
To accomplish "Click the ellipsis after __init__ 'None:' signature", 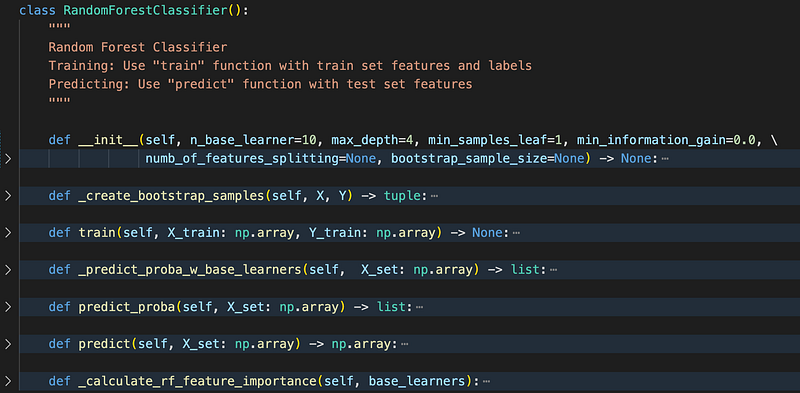I will tap(665, 159).
